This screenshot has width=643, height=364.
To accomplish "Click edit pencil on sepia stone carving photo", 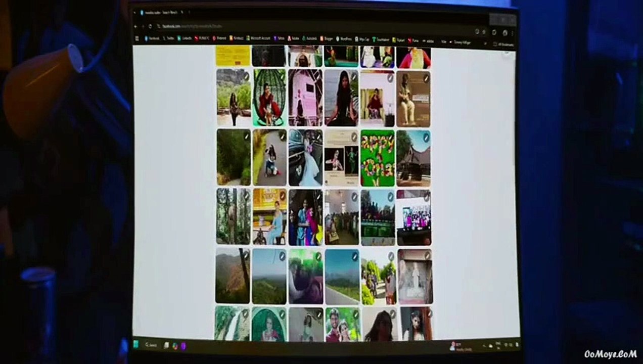I will (x=427, y=256).
